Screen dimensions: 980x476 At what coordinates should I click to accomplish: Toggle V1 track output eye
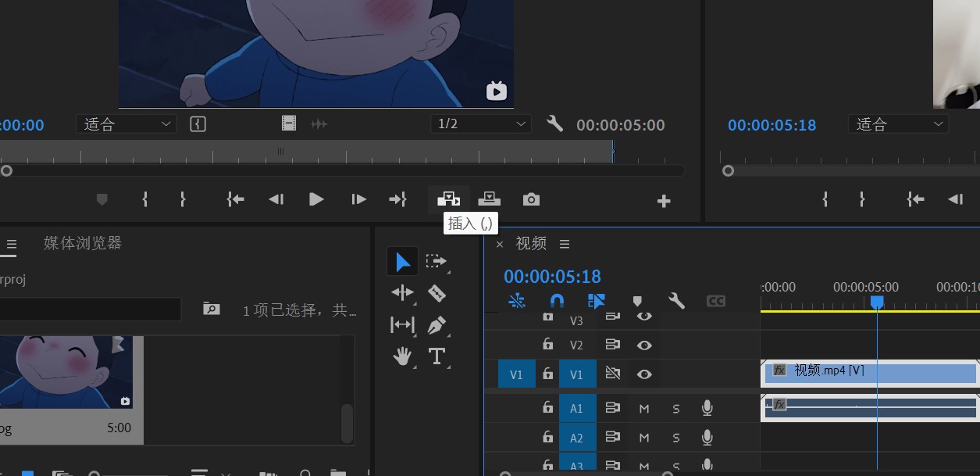pyautogui.click(x=644, y=374)
